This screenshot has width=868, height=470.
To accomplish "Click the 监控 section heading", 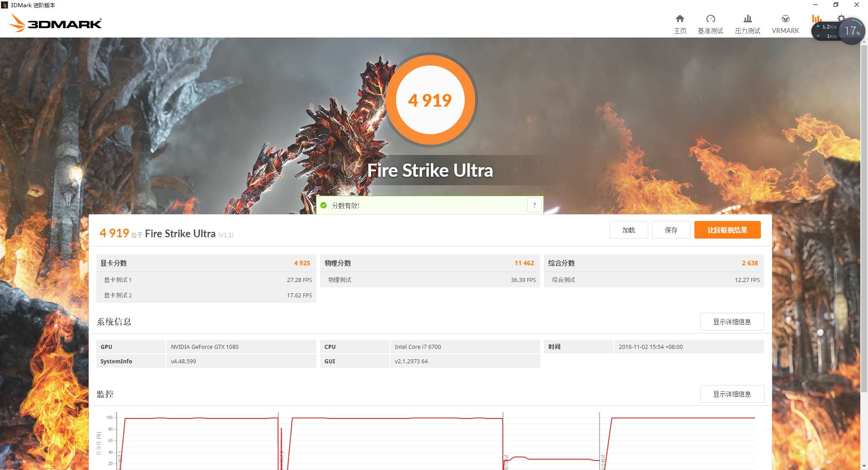I will tap(105, 394).
